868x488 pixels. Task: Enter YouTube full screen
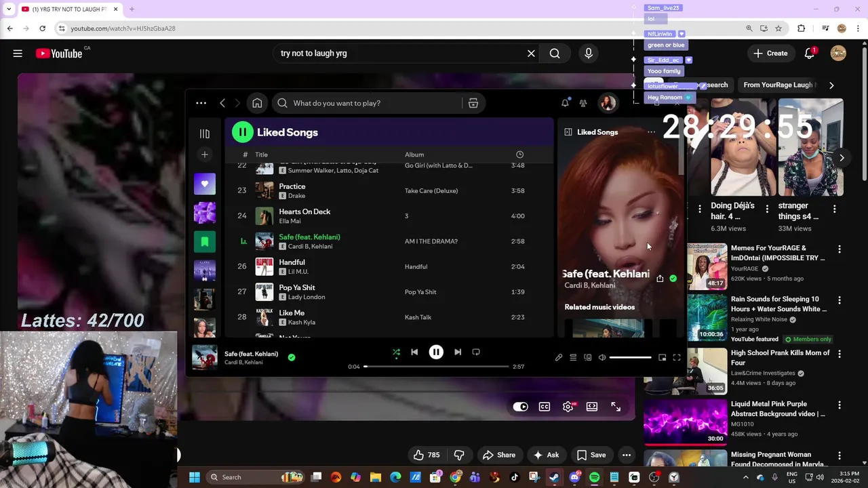[x=616, y=407]
